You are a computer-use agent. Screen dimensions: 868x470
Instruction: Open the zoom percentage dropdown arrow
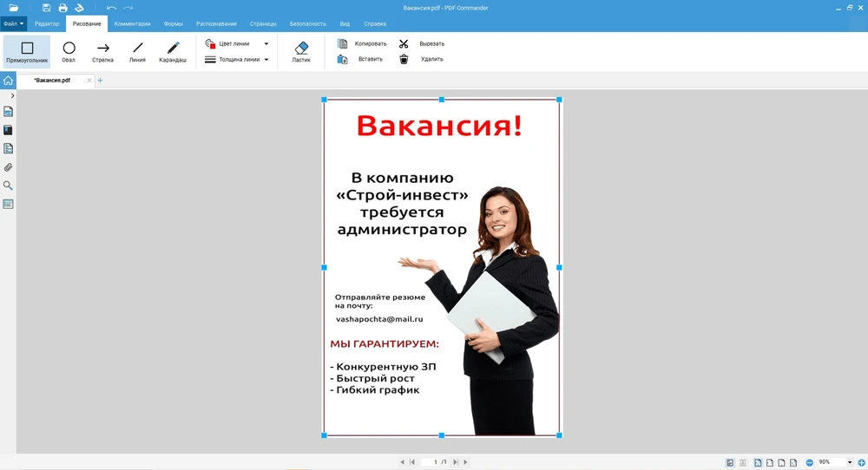pyautogui.click(x=850, y=462)
